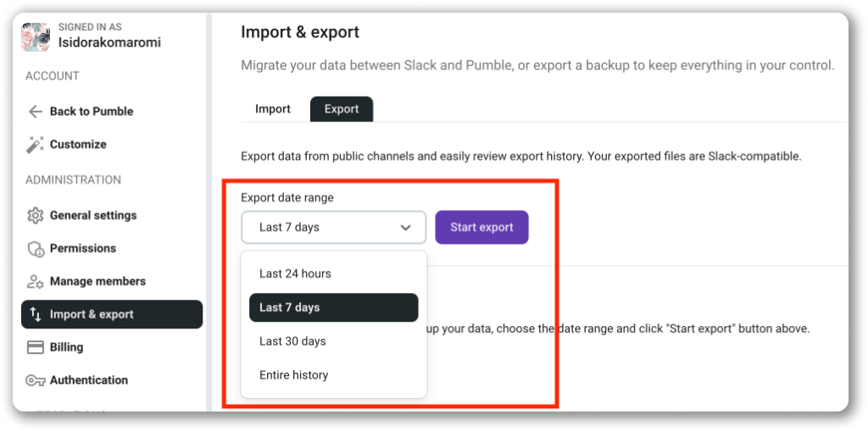This screenshot has width=868, height=431.
Task: Open the Export date range dropdown
Action: [x=334, y=228]
